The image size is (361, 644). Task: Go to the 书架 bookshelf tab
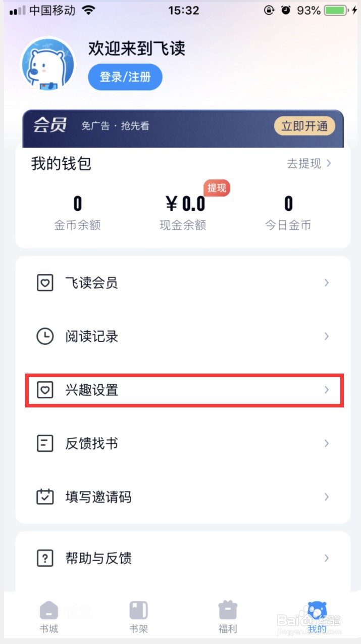pos(138,617)
